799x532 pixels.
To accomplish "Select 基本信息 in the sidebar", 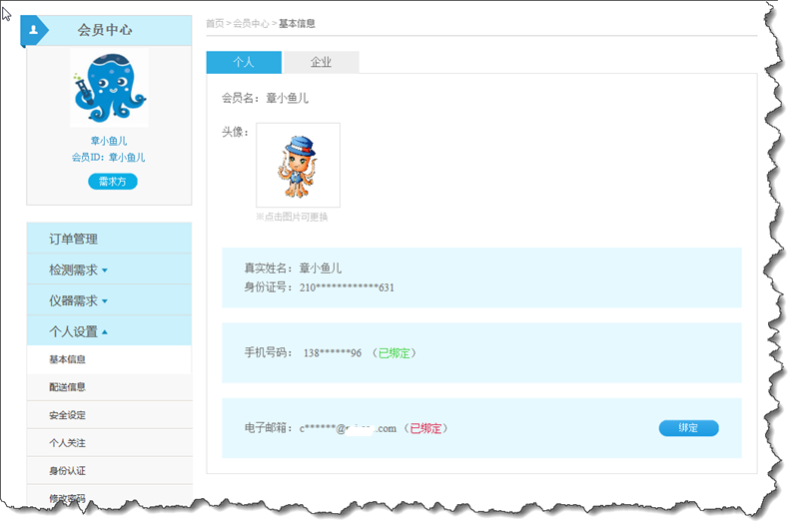I will tap(68, 359).
